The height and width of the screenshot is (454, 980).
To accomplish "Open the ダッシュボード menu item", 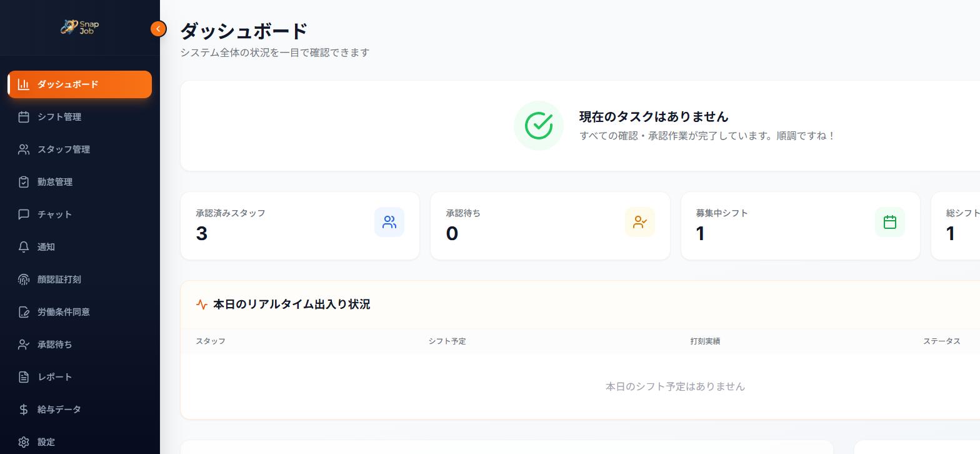I will [x=79, y=84].
